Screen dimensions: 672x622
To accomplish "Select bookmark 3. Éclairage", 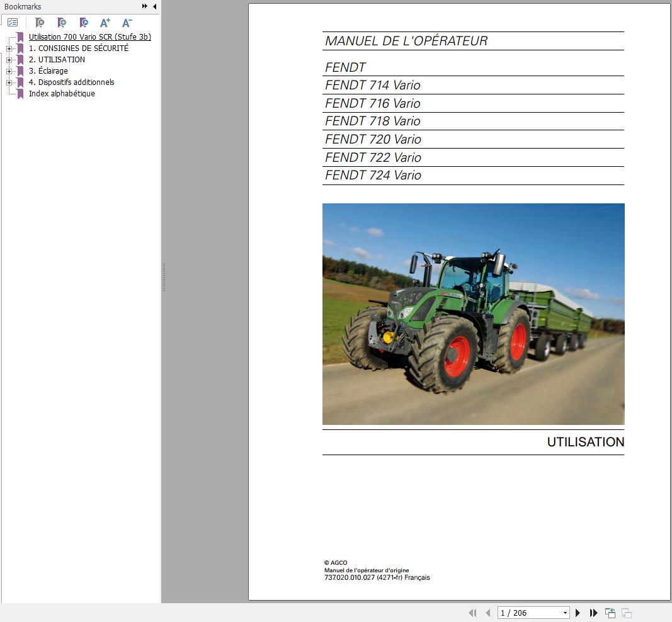I will pyautogui.click(x=48, y=71).
